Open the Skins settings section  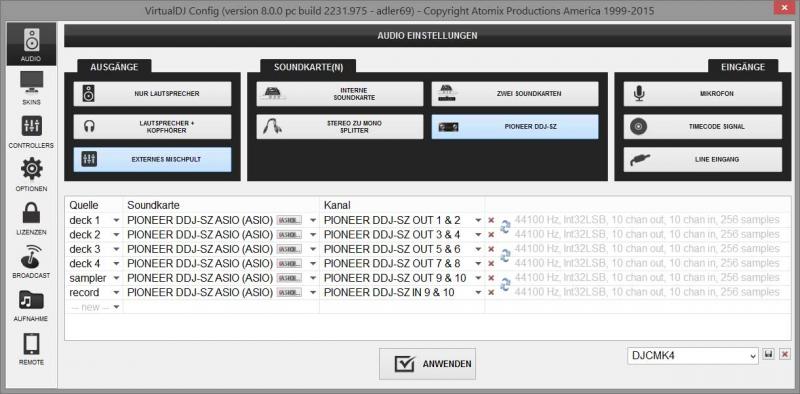tap(31, 88)
